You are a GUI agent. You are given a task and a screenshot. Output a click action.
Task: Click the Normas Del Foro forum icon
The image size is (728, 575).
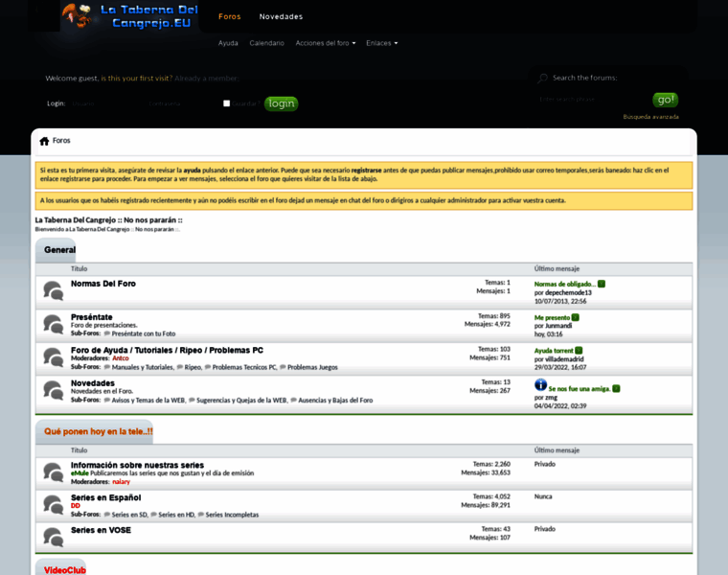pos(53,291)
